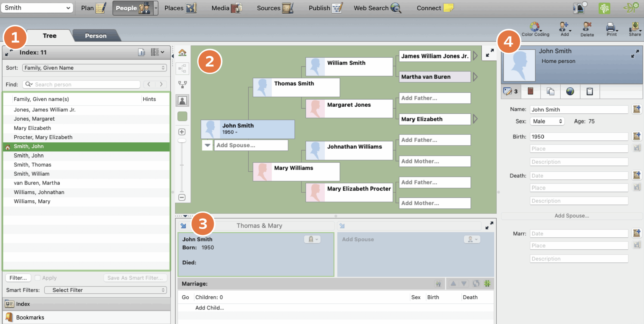The height and width of the screenshot is (324, 644).
Task: Click Add Child... link
Action: 209,308
